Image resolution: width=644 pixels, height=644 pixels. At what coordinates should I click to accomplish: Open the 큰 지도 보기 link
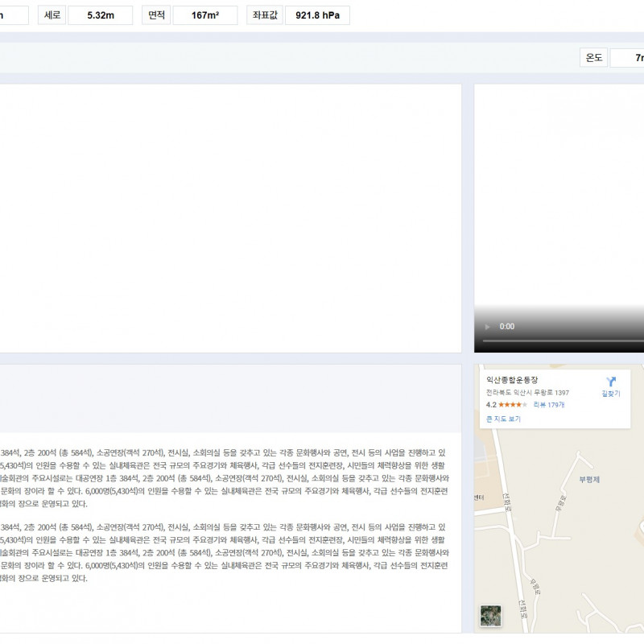(x=503, y=419)
